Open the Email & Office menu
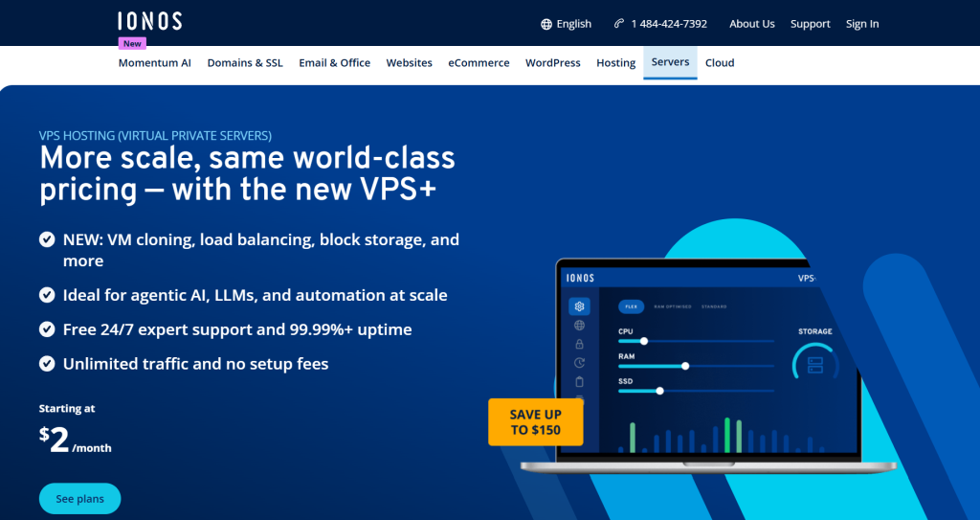Viewport: 980px width, 520px height. point(334,62)
